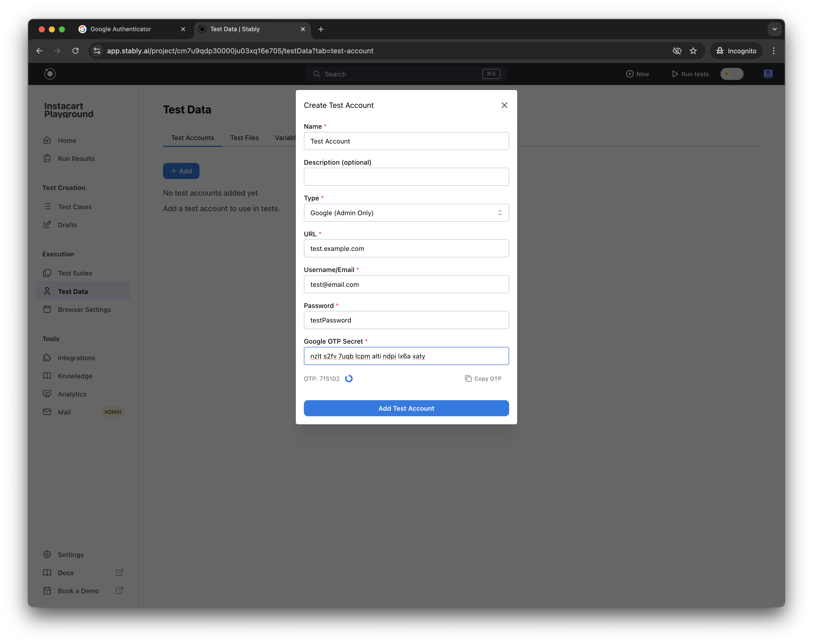The width and height of the screenshot is (813, 644).
Task: Click the user profile avatar icon
Action: 768,74
